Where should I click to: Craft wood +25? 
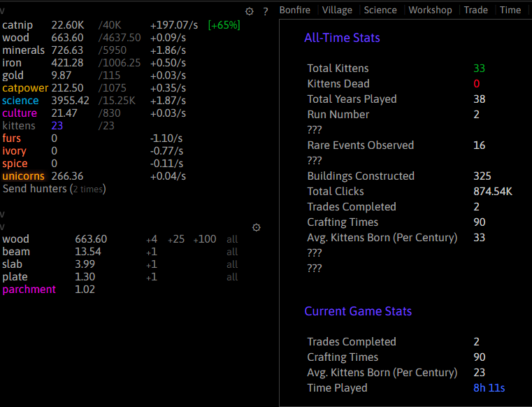176,239
